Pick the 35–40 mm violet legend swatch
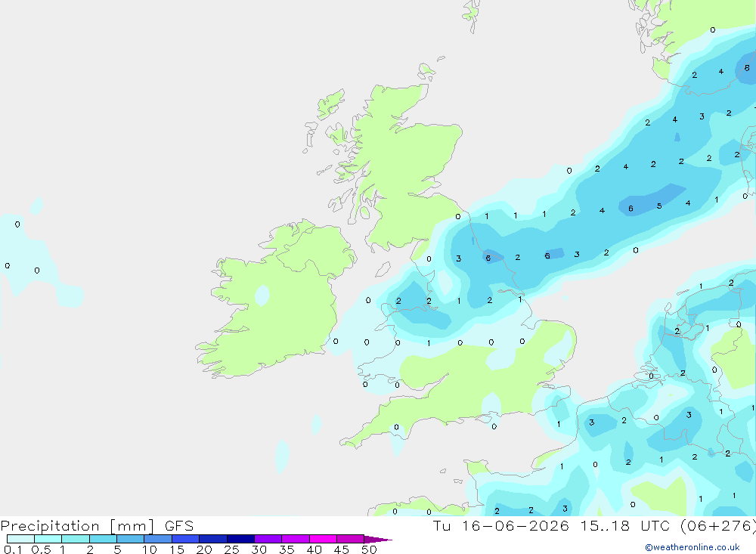 coord(296,539)
